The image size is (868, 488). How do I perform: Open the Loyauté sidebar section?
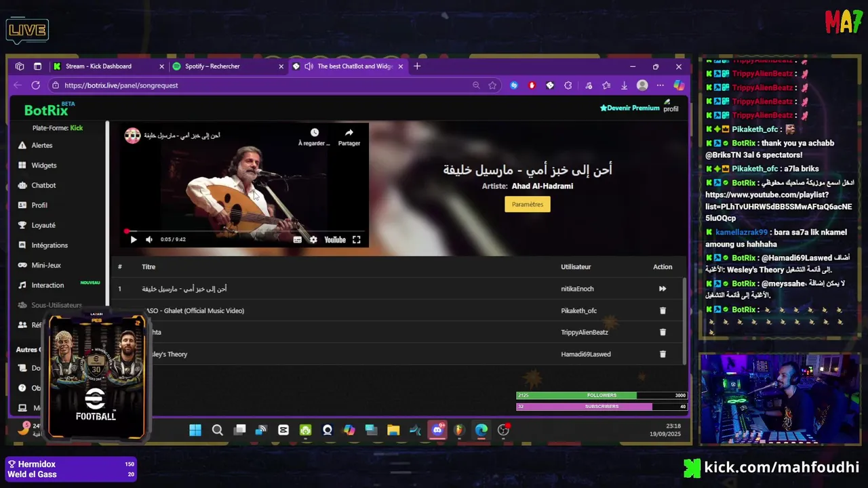(x=43, y=225)
